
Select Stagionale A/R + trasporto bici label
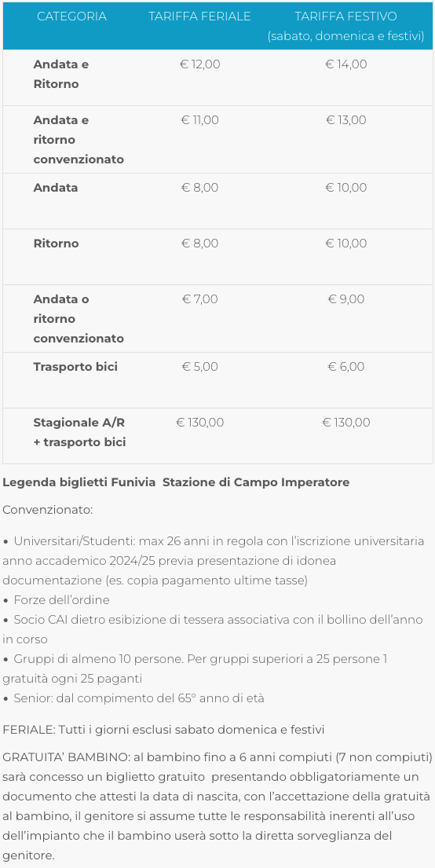coord(79,432)
